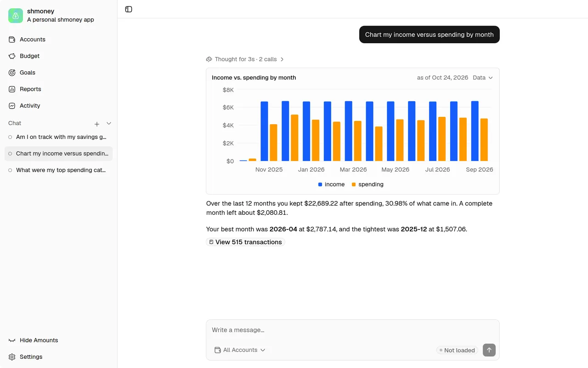588x368 pixels.
Task: Click the bold '2025-12' tightest month text
Action: pyautogui.click(x=414, y=229)
